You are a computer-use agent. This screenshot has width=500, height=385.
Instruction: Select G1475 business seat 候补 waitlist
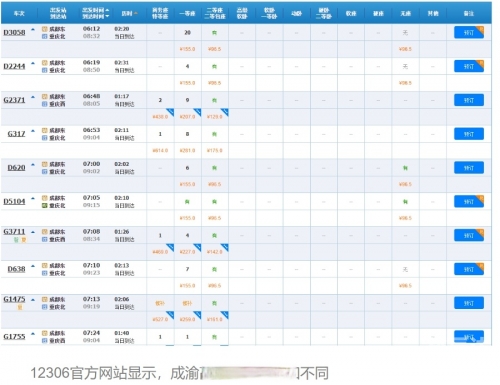tap(160, 303)
